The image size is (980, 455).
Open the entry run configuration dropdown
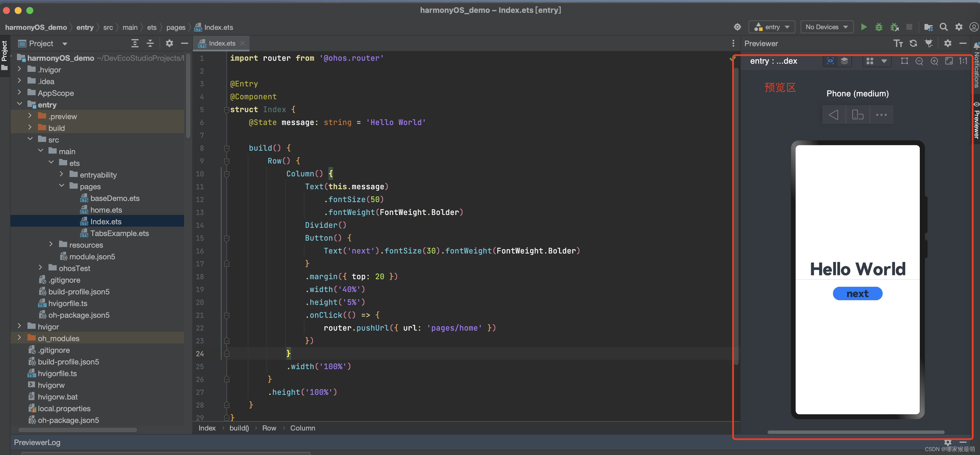(772, 27)
